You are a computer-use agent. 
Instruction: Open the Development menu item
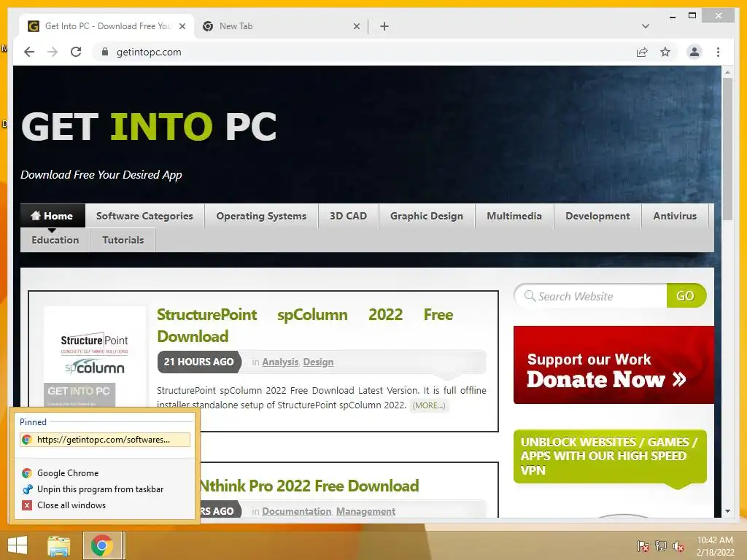coord(597,216)
